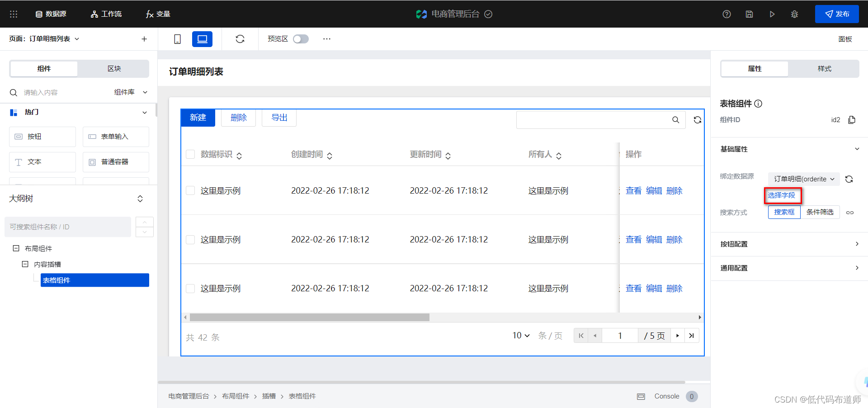The image size is (868, 408).
Task: Select the 普通容器 component
Action: [x=116, y=162]
